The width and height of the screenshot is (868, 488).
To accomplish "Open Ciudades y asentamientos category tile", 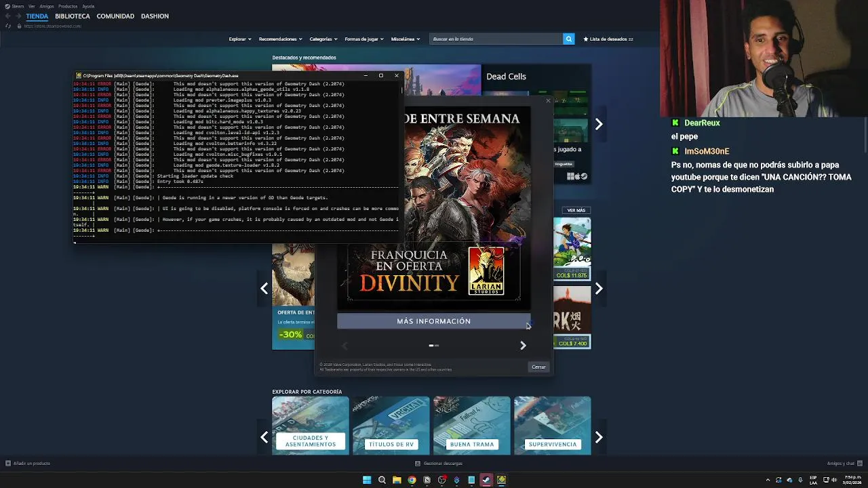I will tap(311, 425).
